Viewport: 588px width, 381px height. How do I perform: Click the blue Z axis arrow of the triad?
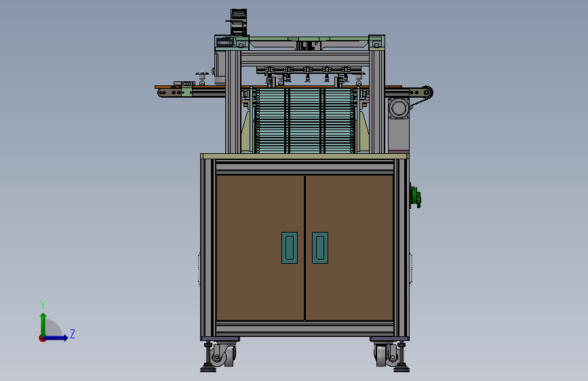coord(56,338)
